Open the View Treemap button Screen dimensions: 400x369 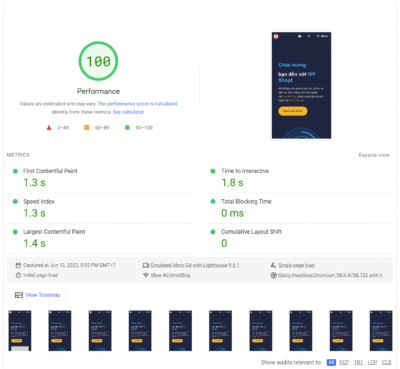point(36,295)
